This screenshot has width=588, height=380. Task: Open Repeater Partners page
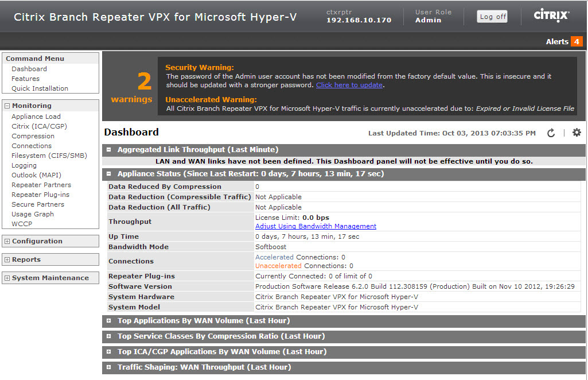coord(41,185)
